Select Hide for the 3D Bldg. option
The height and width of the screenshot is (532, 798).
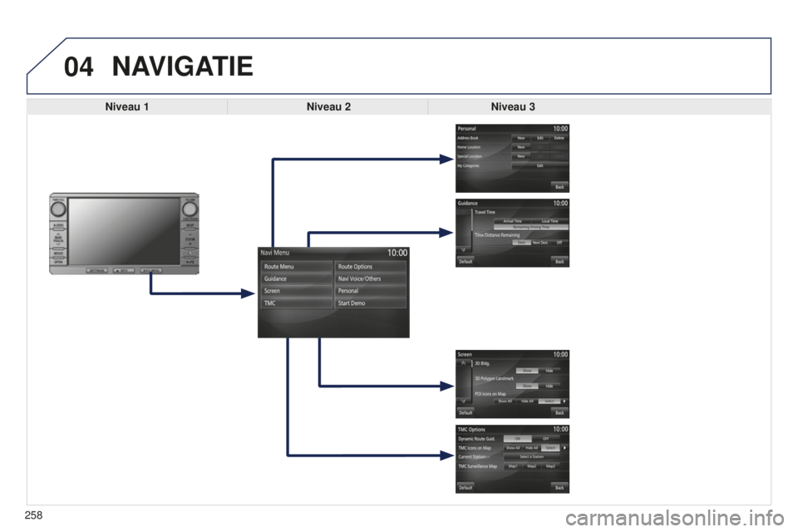click(x=549, y=371)
